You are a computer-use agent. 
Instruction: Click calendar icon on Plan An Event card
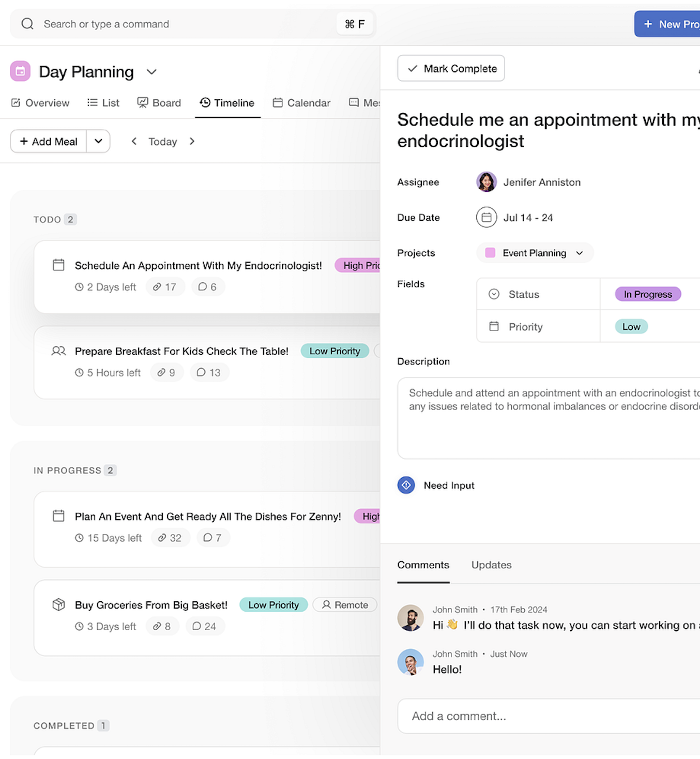click(x=59, y=516)
